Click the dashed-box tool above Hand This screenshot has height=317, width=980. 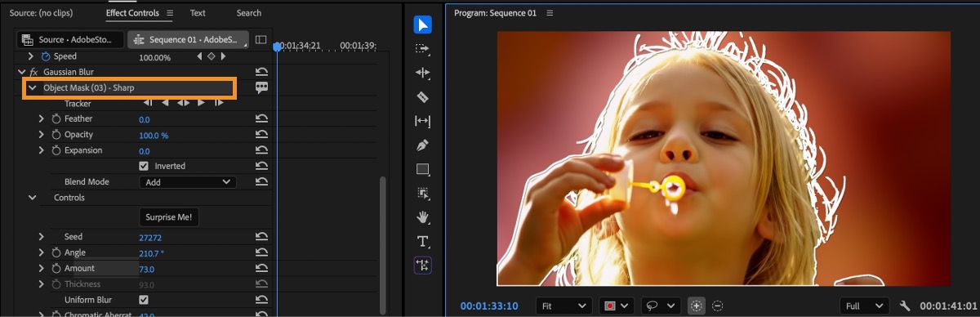tap(423, 194)
